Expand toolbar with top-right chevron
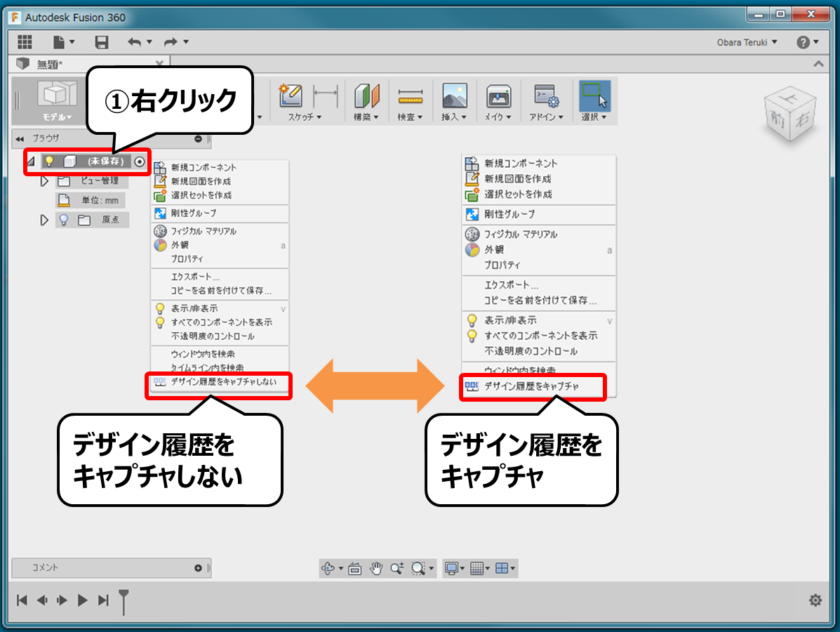 click(x=818, y=64)
